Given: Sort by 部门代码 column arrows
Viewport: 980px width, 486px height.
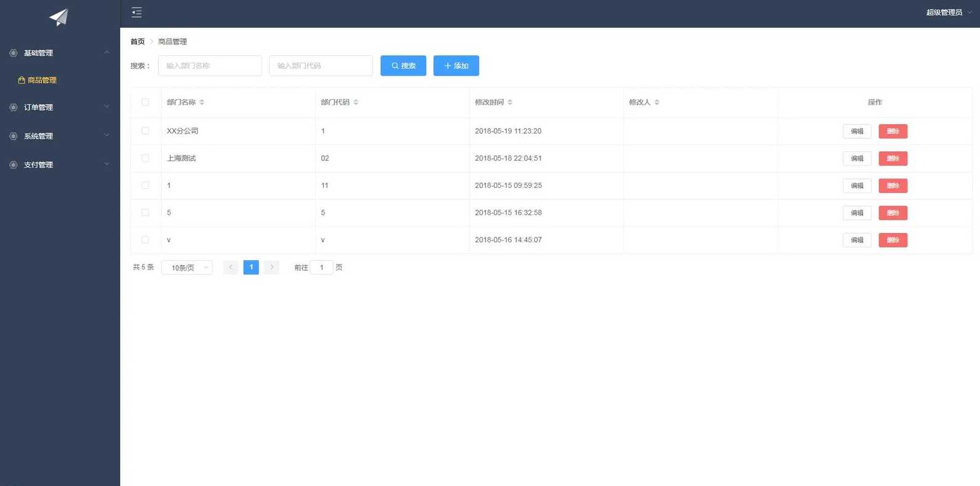Looking at the screenshot, I should pos(356,102).
